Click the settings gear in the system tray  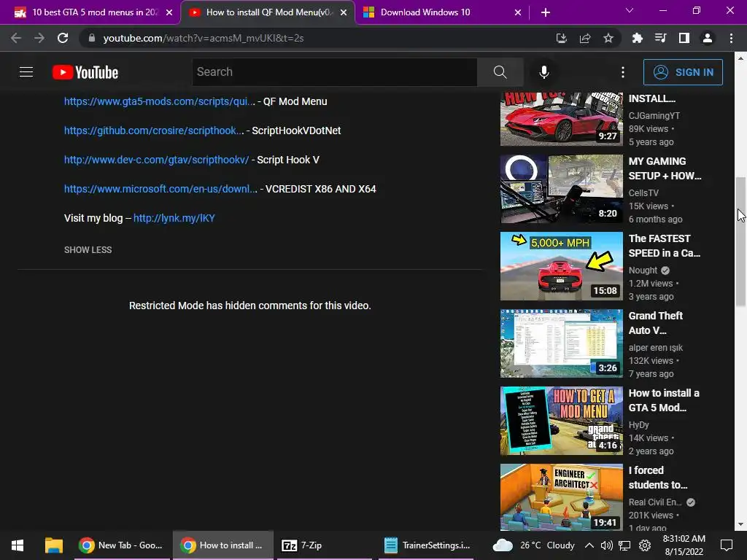tap(645, 545)
